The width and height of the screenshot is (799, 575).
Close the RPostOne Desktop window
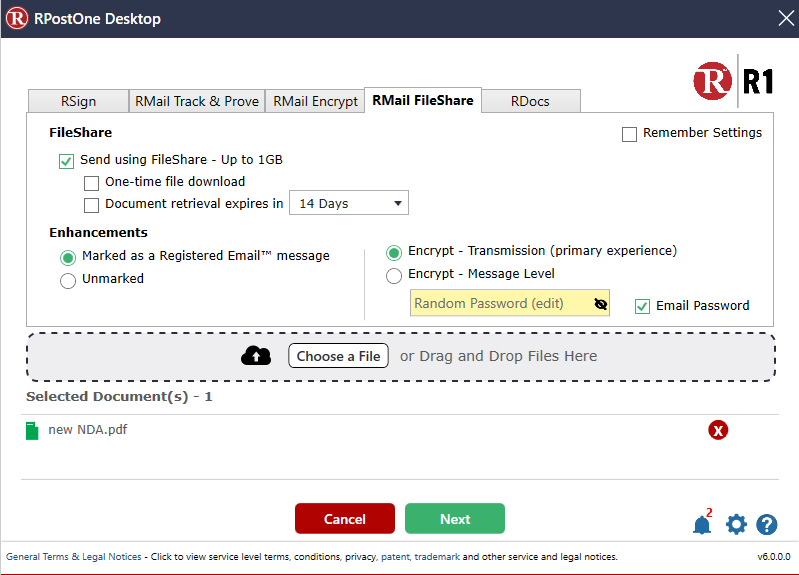coord(786,18)
